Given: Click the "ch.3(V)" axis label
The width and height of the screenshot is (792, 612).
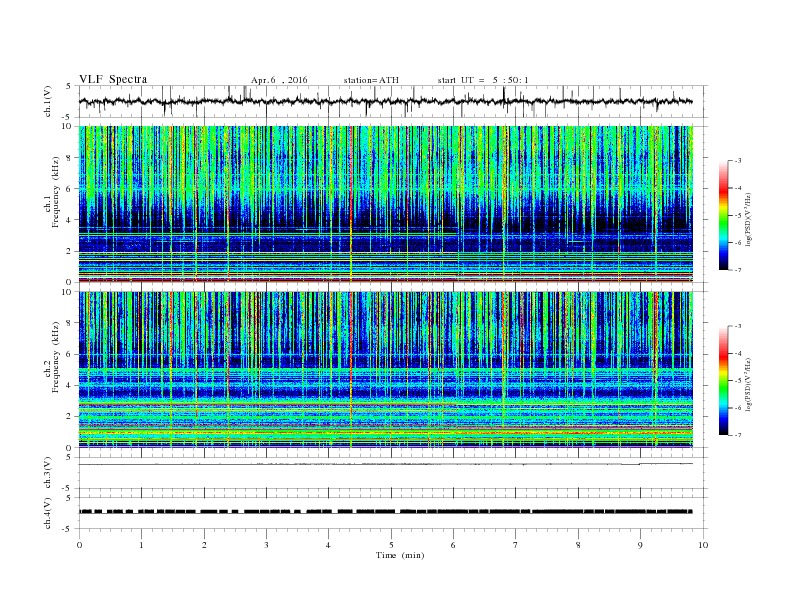Looking at the screenshot, I should 48,473.
